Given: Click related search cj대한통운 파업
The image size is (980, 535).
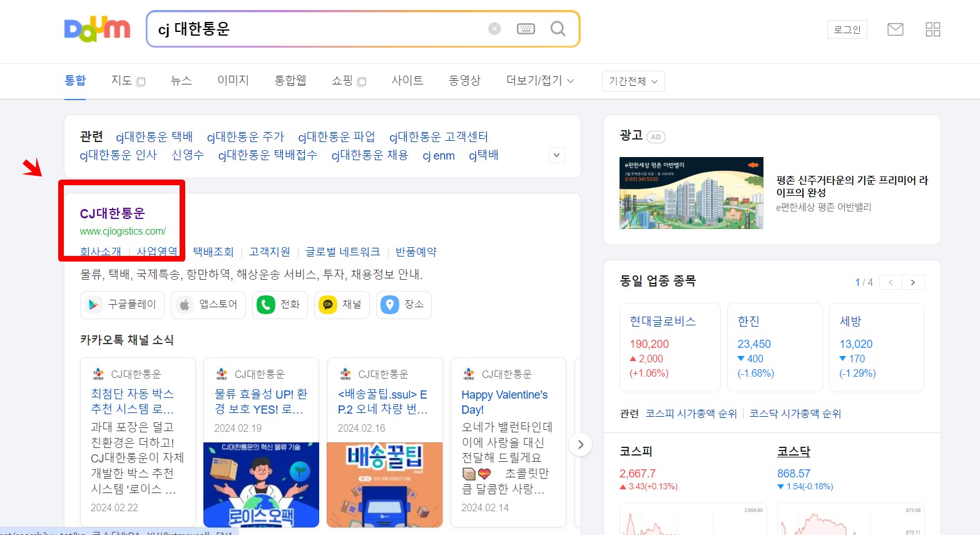Looking at the screenshot, I should coord(337,136).
